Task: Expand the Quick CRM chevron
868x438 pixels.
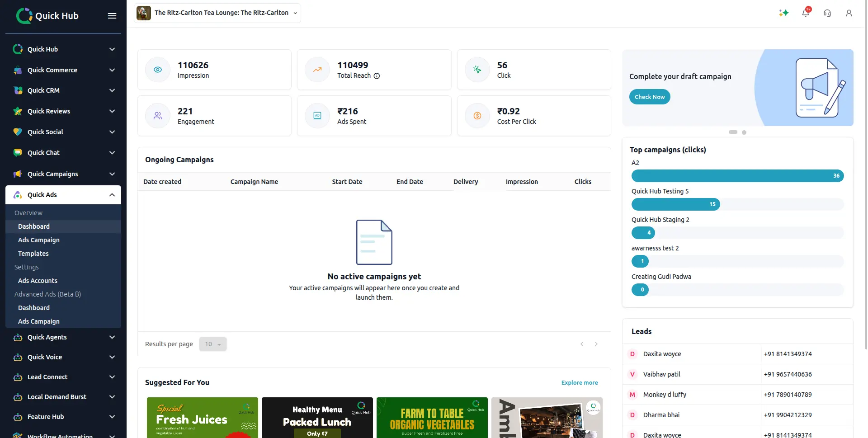Action: 112,90
